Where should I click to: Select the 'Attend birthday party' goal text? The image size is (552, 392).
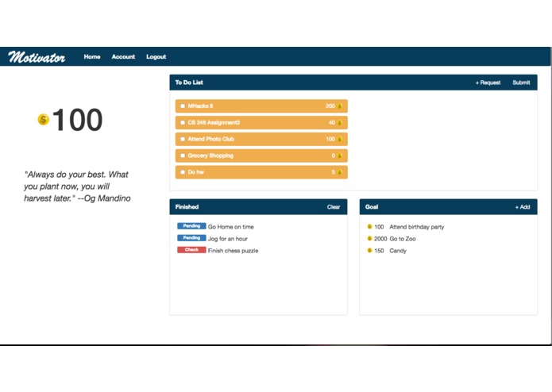416,227
